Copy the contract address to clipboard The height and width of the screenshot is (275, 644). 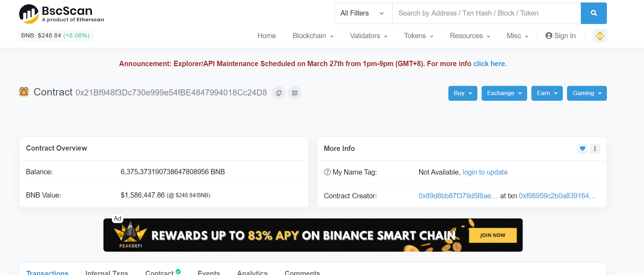click(279, 93)
